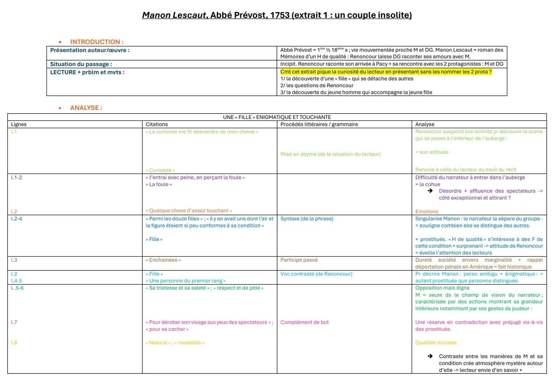Click the blue "Syntaxe (de la phrase)" text
554x392 pixels.
pos(307,219)
